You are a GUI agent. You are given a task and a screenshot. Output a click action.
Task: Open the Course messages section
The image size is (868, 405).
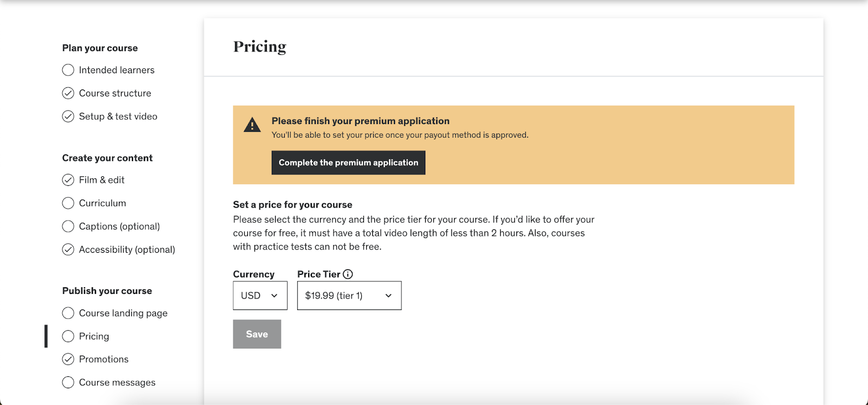[x=117, y=382]
